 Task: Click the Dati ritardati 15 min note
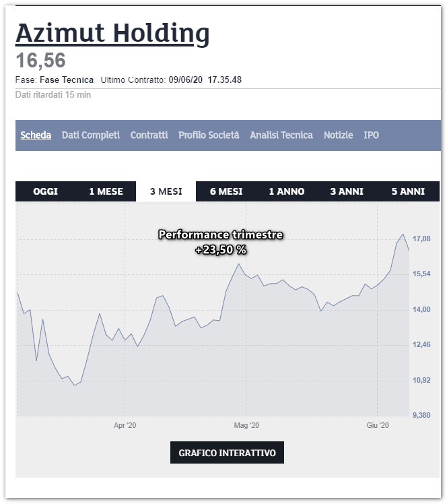coord(53,95)
